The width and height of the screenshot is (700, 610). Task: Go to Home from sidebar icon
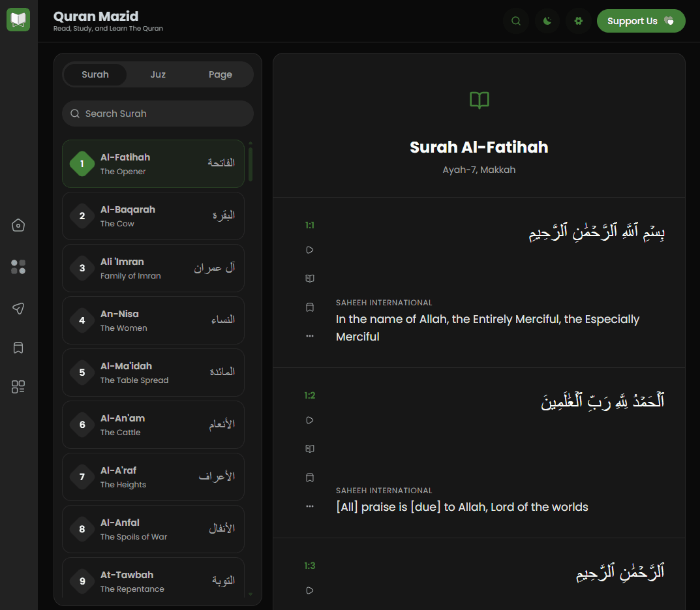tap(18, 225)
